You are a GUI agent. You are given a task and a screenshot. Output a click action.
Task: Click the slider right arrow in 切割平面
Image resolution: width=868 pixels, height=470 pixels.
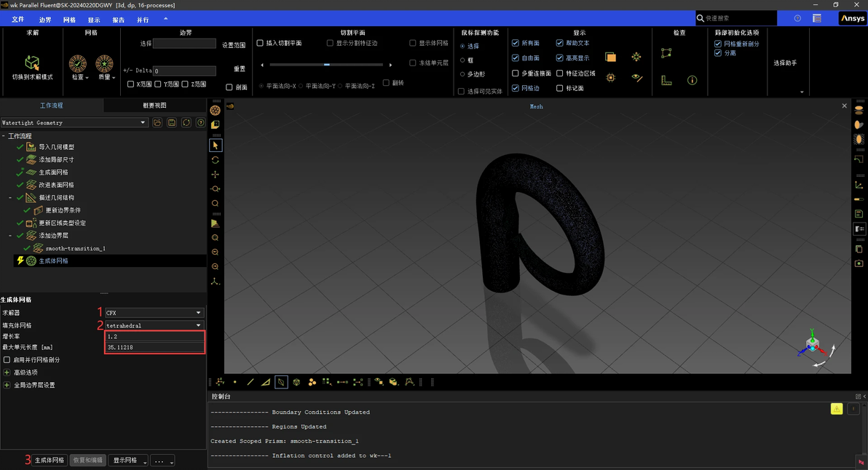click(390, 65)
